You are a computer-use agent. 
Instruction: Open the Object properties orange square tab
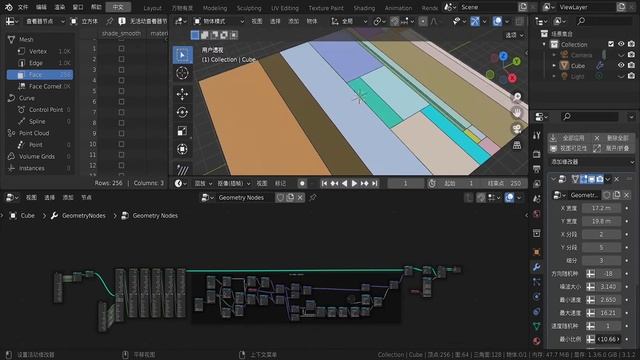click(537, 252)
